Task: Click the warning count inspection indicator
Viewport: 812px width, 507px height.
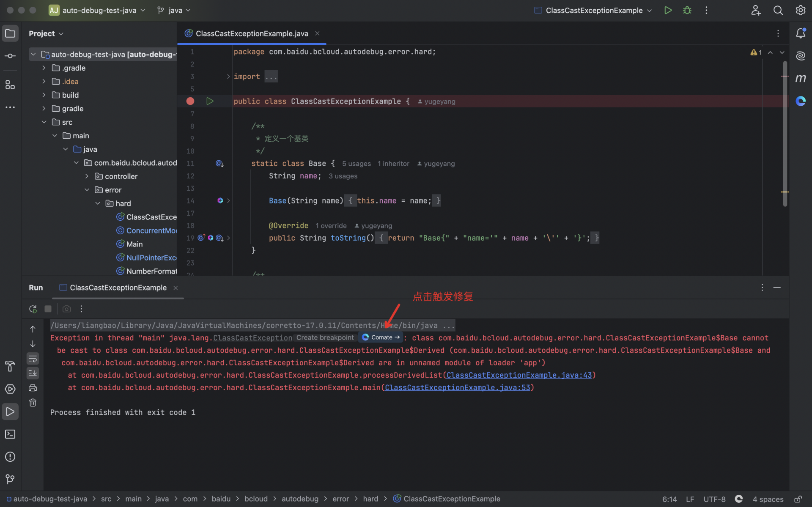Action: point(756,52)
